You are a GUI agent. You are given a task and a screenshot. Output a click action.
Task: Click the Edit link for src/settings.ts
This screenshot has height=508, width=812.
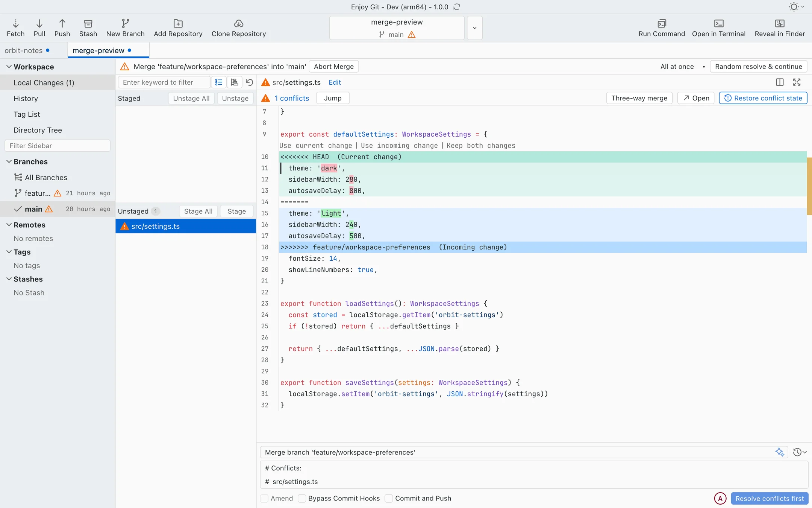coord(335,82)
